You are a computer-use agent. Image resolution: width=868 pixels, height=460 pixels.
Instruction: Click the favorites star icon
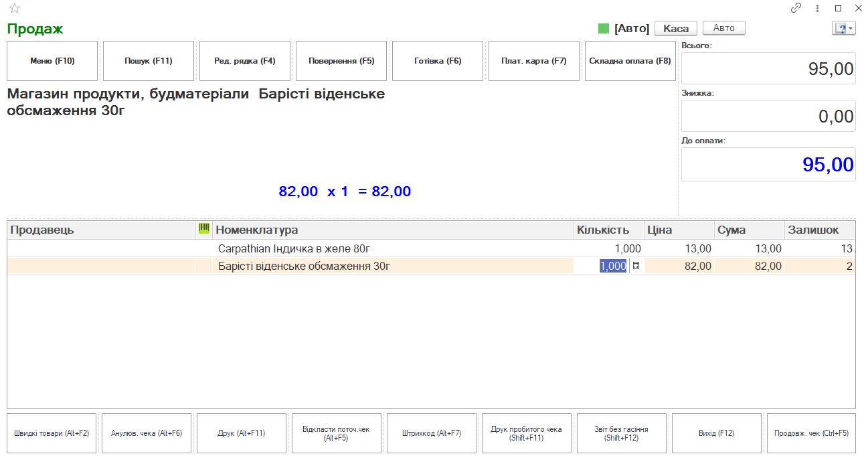[x=15, y=9]
